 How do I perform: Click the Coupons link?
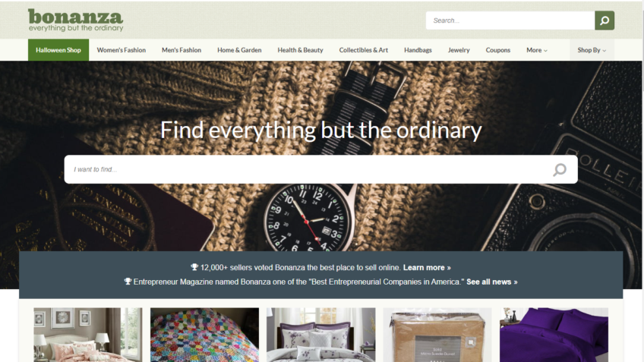coord(497,50)
